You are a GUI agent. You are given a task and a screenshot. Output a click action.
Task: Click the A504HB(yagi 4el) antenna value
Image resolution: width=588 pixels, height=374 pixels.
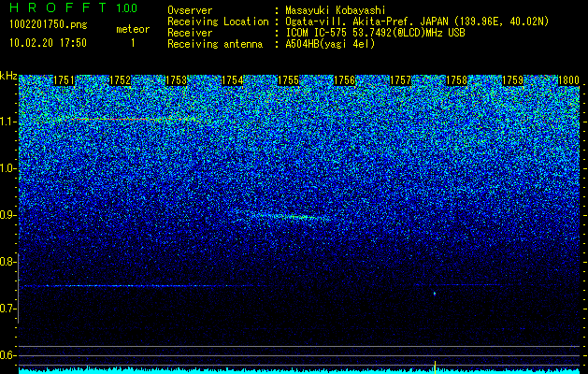(330, 44)
